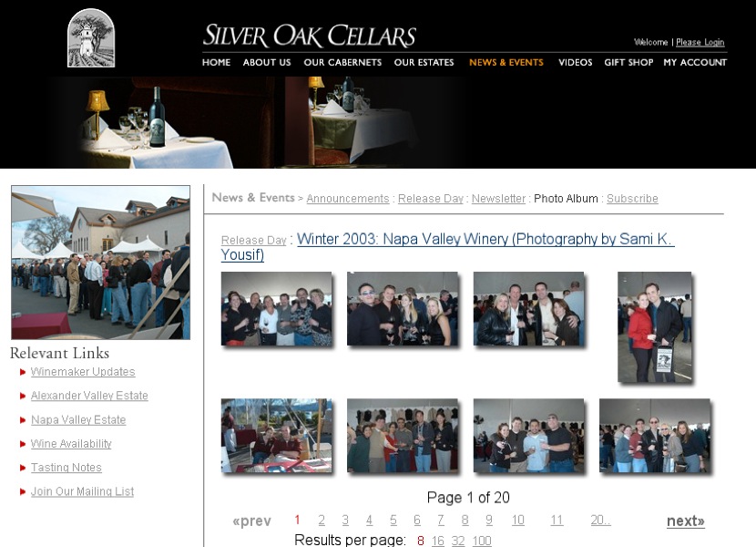Jump to the last page link 20
This screenshot has width=756, height=547.
[x=600, y=521]
